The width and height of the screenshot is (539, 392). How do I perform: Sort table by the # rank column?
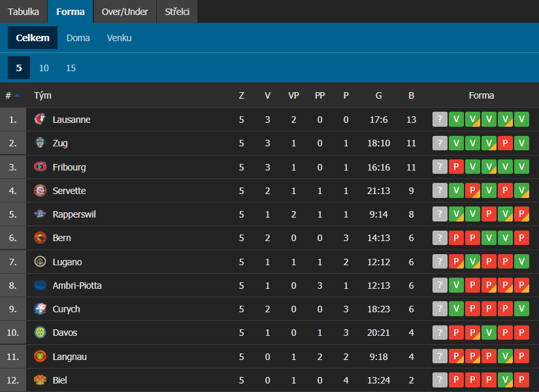coord(9,95)
